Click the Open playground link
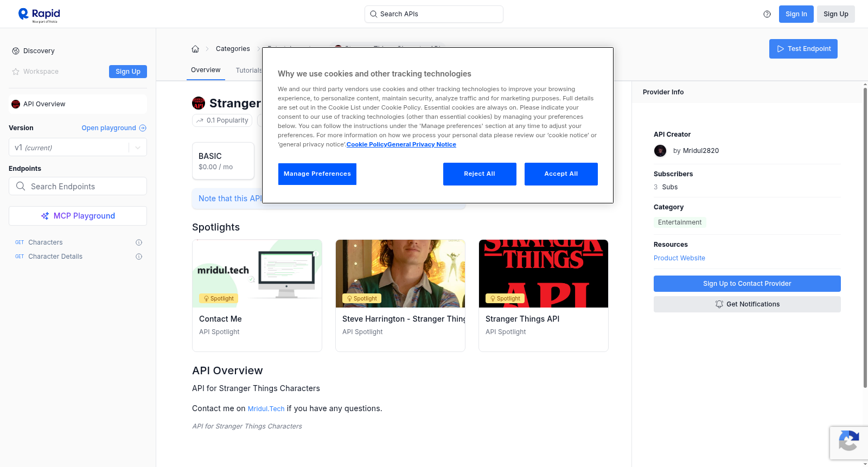 pos(114,128)
